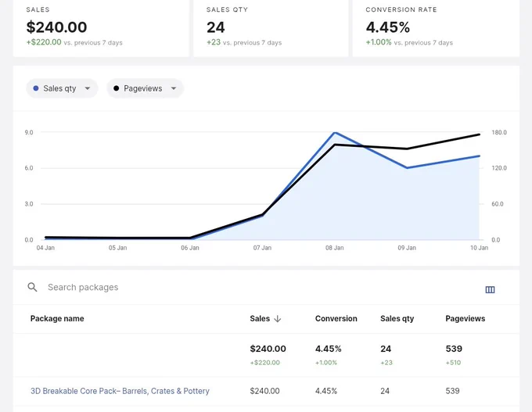Click the 04 Jan chart axis label
Screen dimensions: 532x412
(x=45, y=248)
